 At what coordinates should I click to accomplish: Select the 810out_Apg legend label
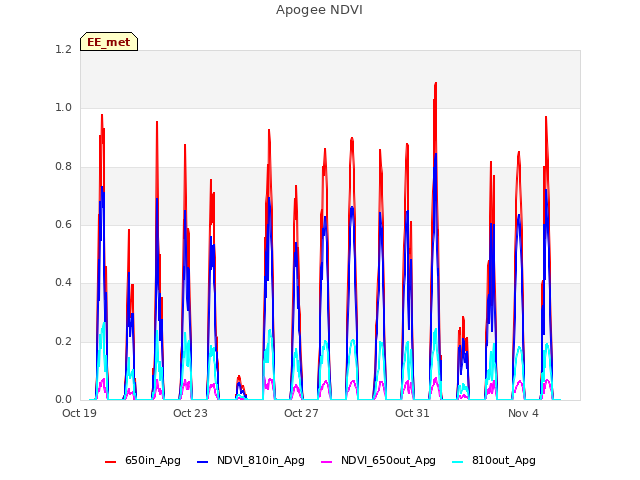[504, 460]
